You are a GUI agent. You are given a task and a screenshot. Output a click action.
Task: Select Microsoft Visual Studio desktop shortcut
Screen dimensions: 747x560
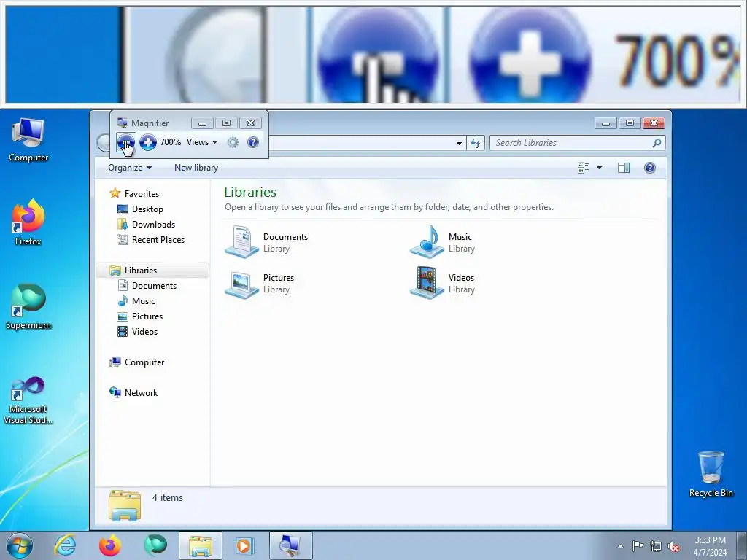click(x=28, y=400)
